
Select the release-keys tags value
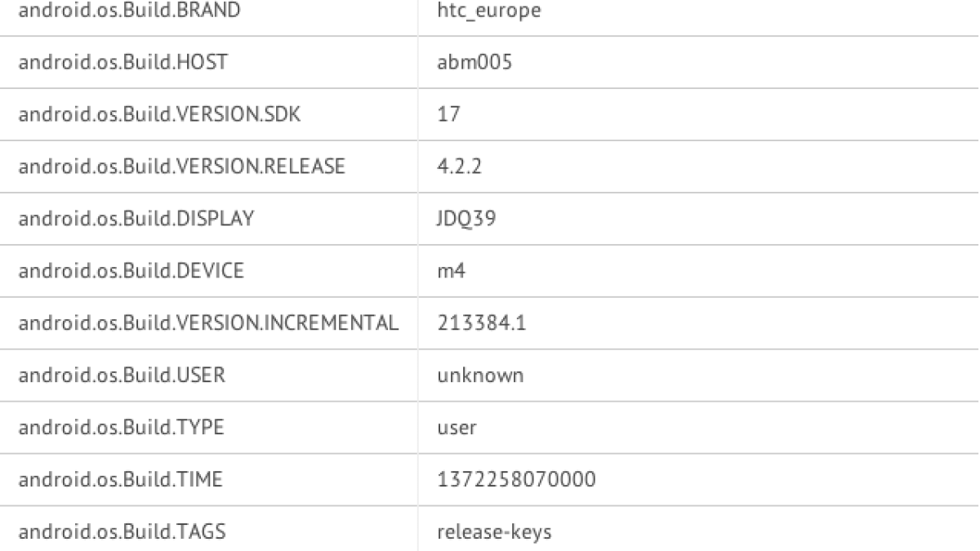tap(494, 532)
